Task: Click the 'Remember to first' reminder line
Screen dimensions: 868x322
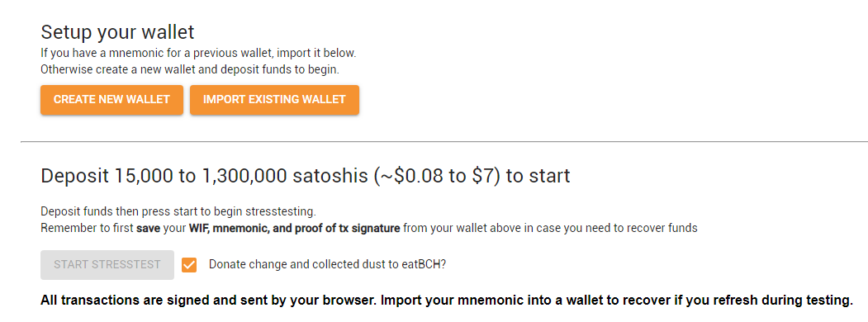Action: 368,228
